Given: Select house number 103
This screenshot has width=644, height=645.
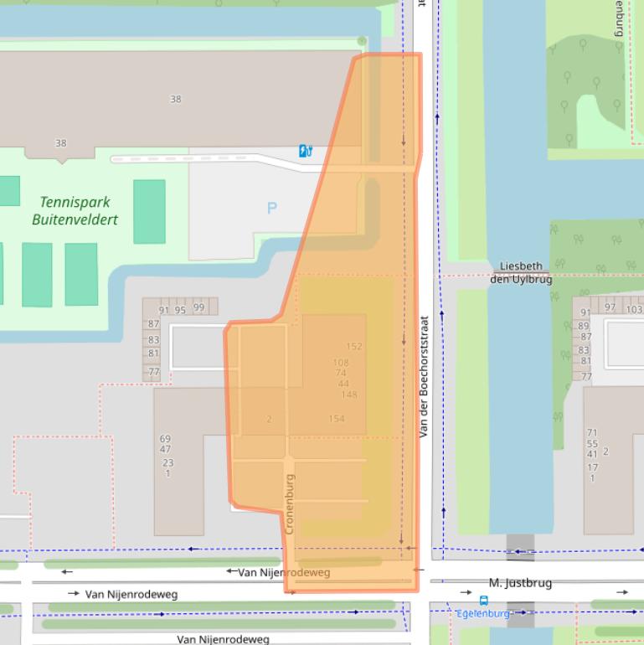Looking at the screenshot, I should 634,309.
